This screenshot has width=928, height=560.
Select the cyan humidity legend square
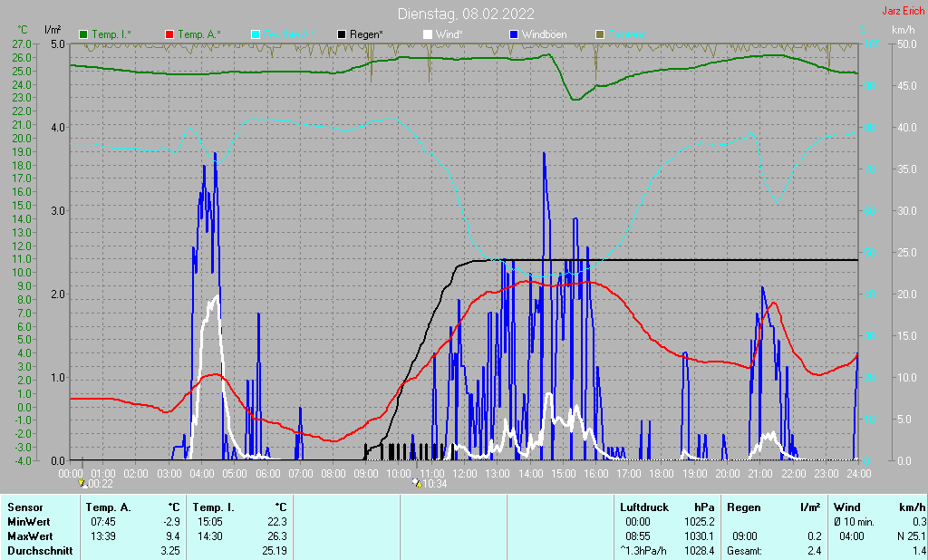[x=256, y=34]
